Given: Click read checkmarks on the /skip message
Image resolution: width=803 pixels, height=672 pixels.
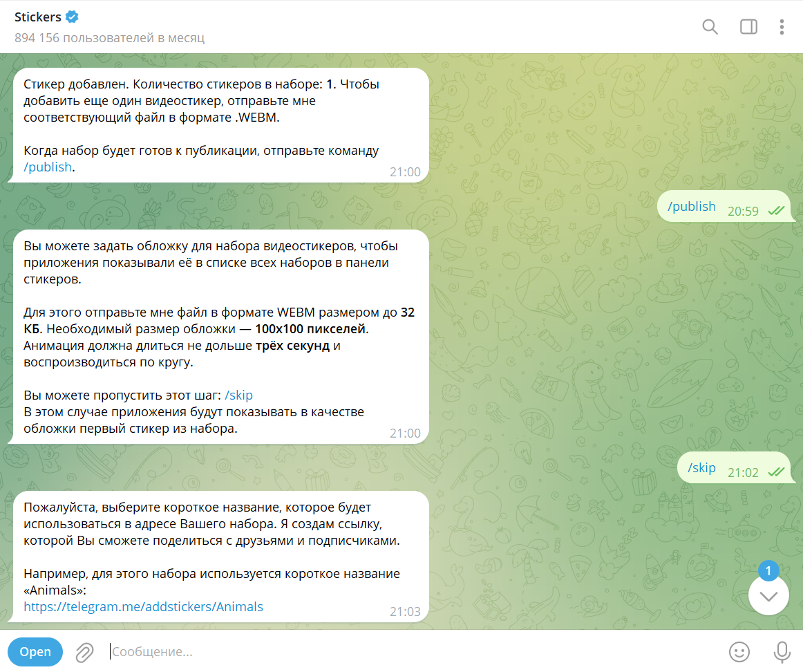Looking at the screenshot, I should 776,472.
